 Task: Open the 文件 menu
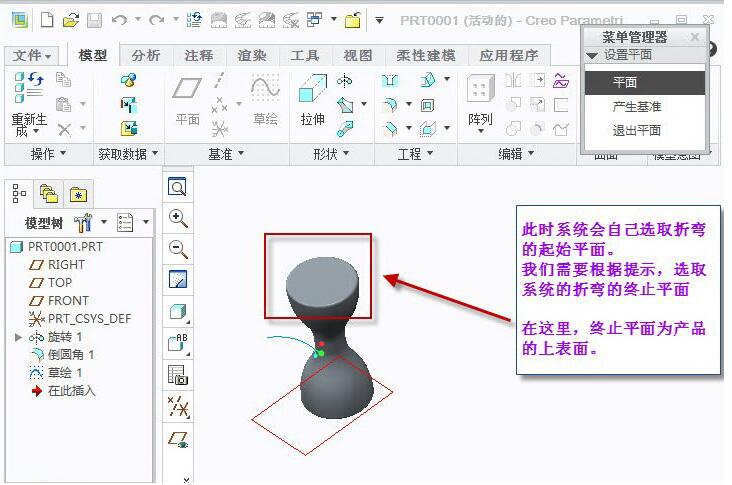(31, 56)
